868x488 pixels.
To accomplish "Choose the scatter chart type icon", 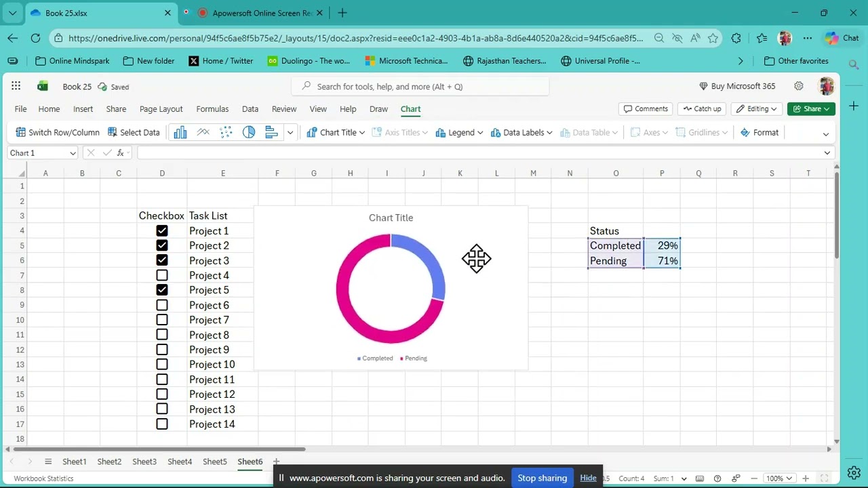I will (x=226, y=132).
